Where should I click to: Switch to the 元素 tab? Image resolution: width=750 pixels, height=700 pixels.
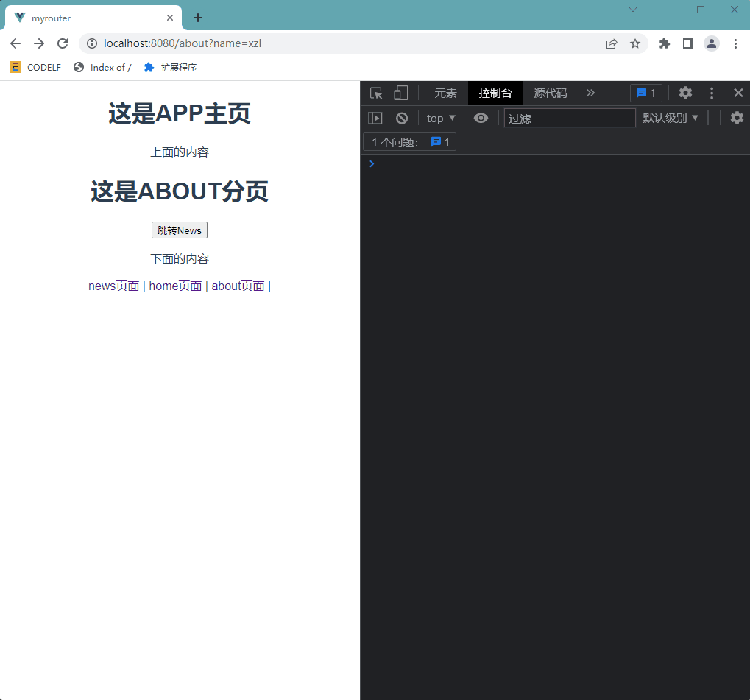pyautogui.click(x=445, y=93)
